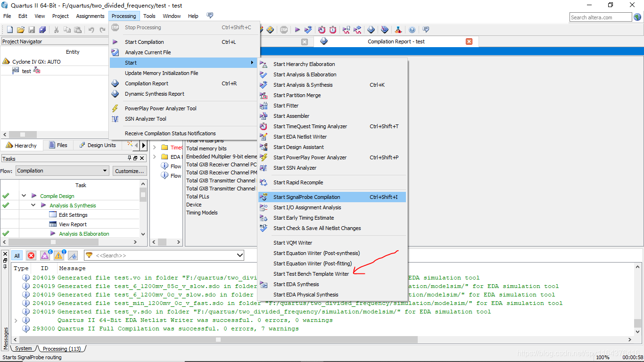The width and height of the screenshot is (644, 362).
Task: Select Start SignalProbe Compilation menu item
Action: coord(332,197)
